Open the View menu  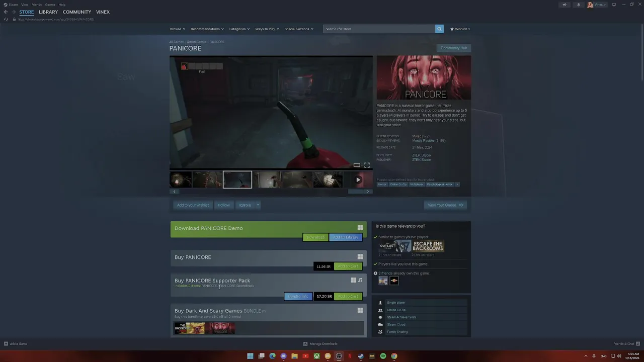coord(25,5)
